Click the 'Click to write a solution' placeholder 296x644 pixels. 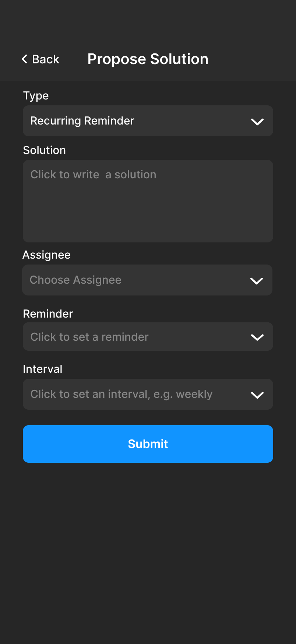click(93, 175)
